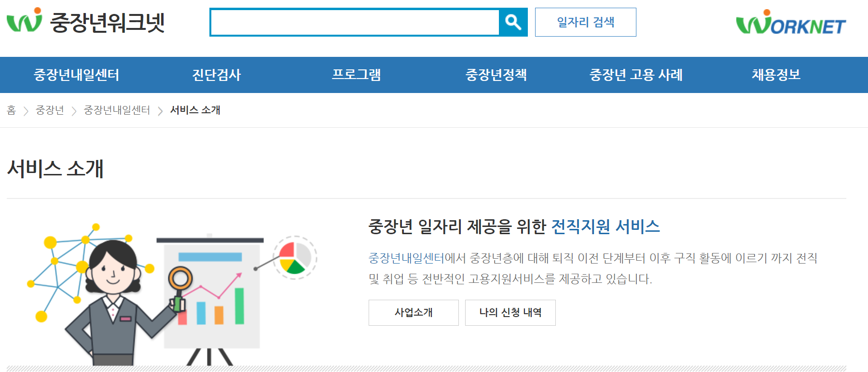Screen dimensions: 868x372
Task: Click the 사업소개 button
Action: click(413, 313)
